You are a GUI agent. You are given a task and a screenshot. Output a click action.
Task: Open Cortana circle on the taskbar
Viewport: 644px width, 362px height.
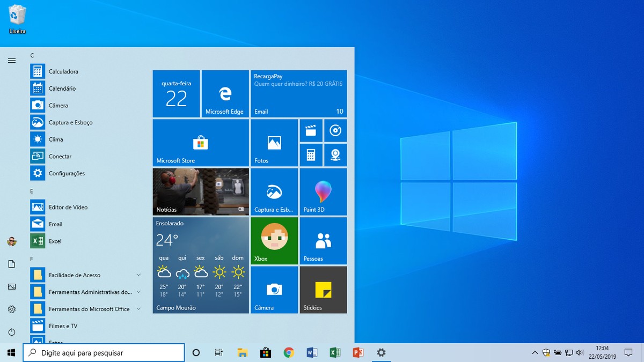pyautogui.click(x=196, y=352)
